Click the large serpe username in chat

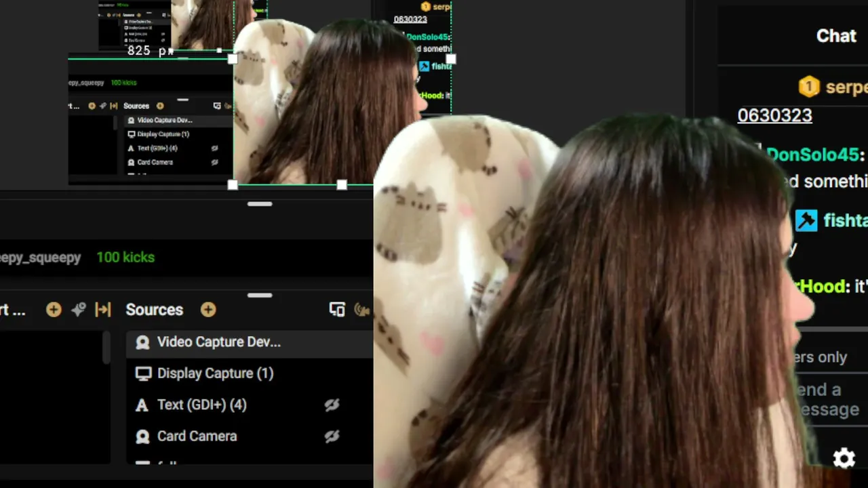click(847, 87)
